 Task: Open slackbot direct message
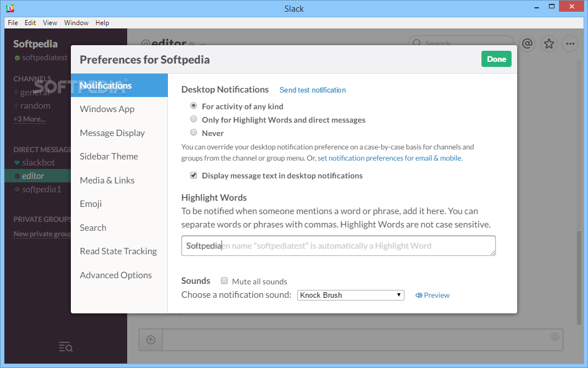[35, 163]
